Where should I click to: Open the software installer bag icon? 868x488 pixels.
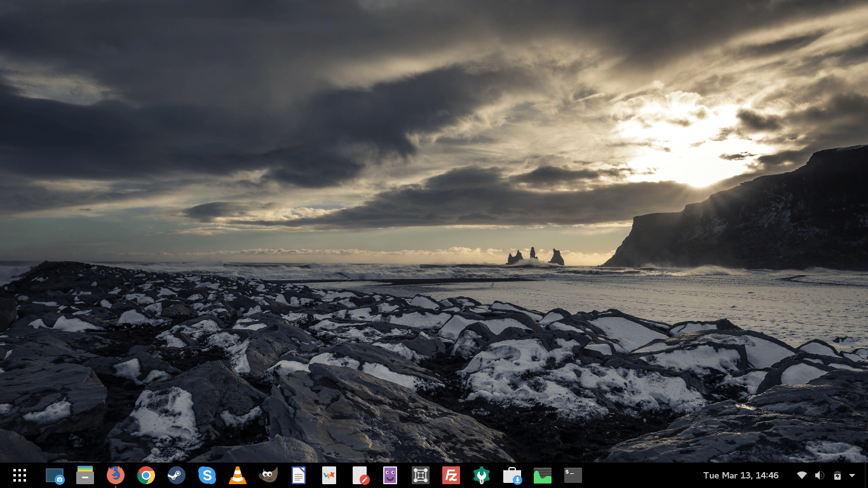[x=512, y=475]
